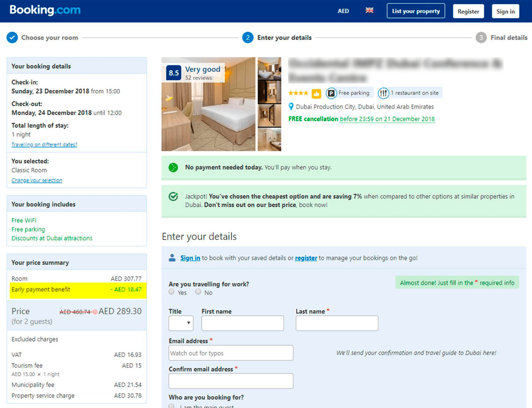Click Dubai Production City address text
Screen dimensions: 532x408
[x=365, y=107]
